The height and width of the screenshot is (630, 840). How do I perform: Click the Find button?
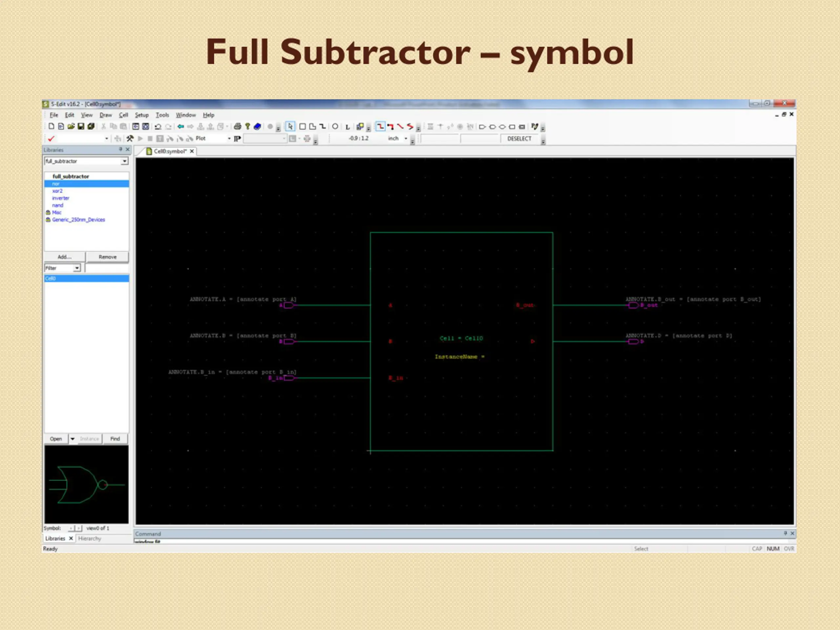tap(115, 439)
